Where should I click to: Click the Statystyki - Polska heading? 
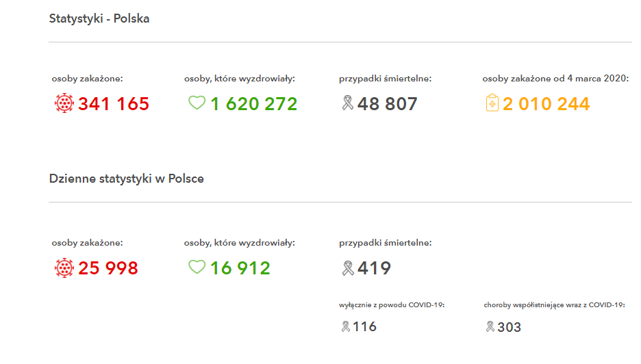pos(99,19)
